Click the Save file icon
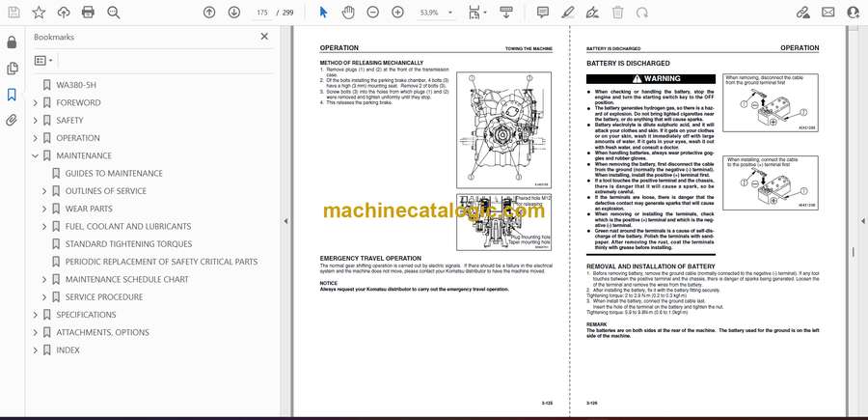This screenshot has height=420, width=868. click(x=14, y=13)
